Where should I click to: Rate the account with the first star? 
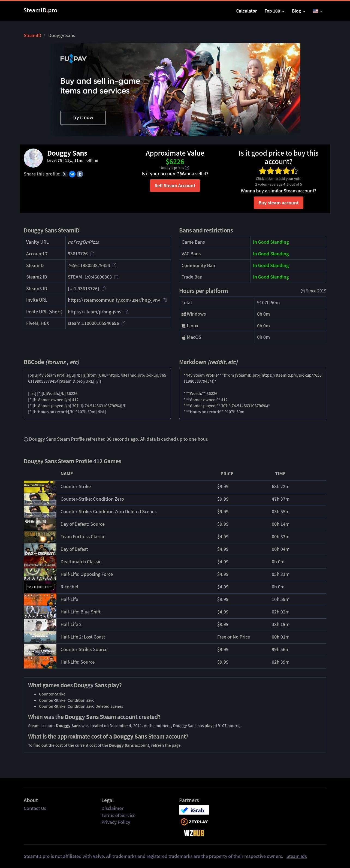click(x=263, y=171)
